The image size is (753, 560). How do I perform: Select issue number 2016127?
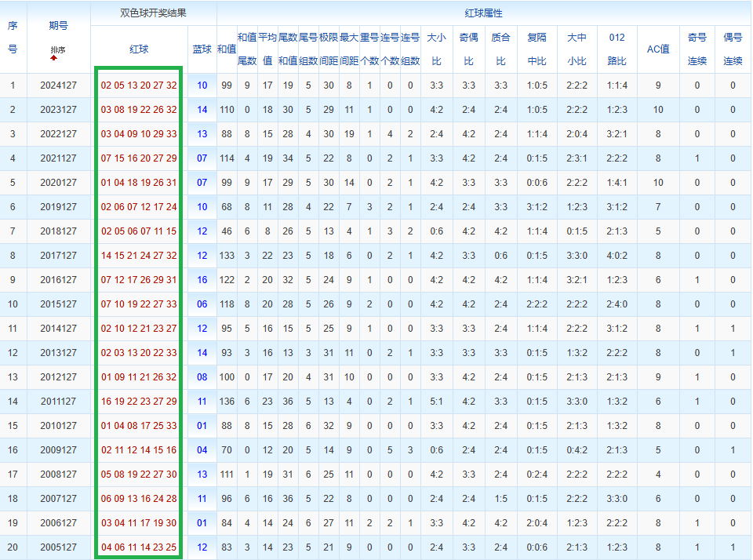point(59,279)
